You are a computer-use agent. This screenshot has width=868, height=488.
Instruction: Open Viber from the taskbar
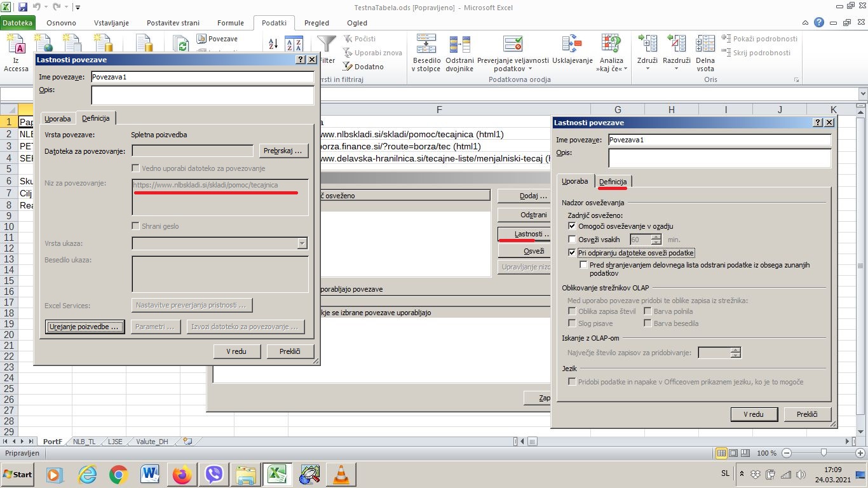(214, 474)
